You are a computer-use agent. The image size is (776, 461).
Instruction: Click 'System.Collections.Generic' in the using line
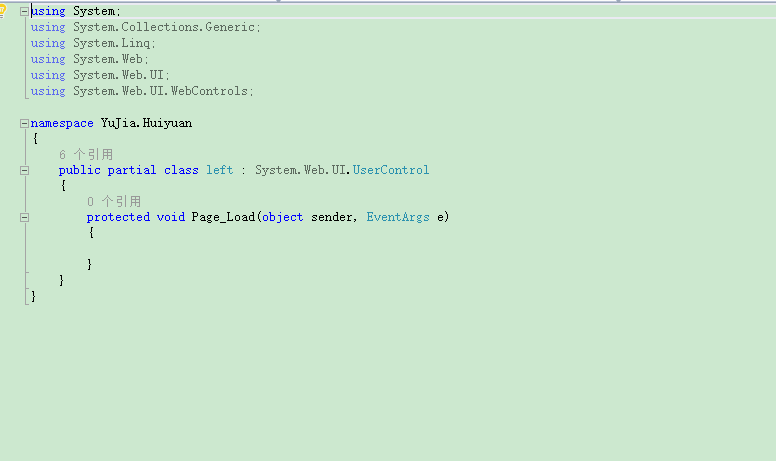(x=164, y=27)
